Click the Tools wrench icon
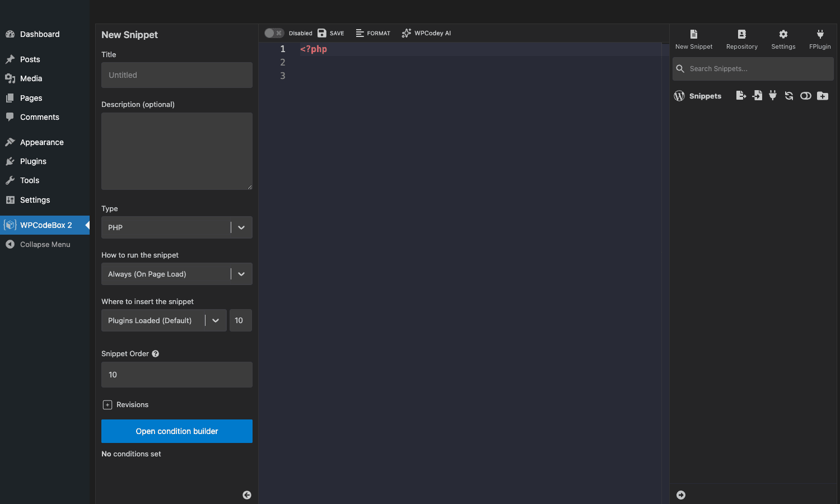 [10, 180]
